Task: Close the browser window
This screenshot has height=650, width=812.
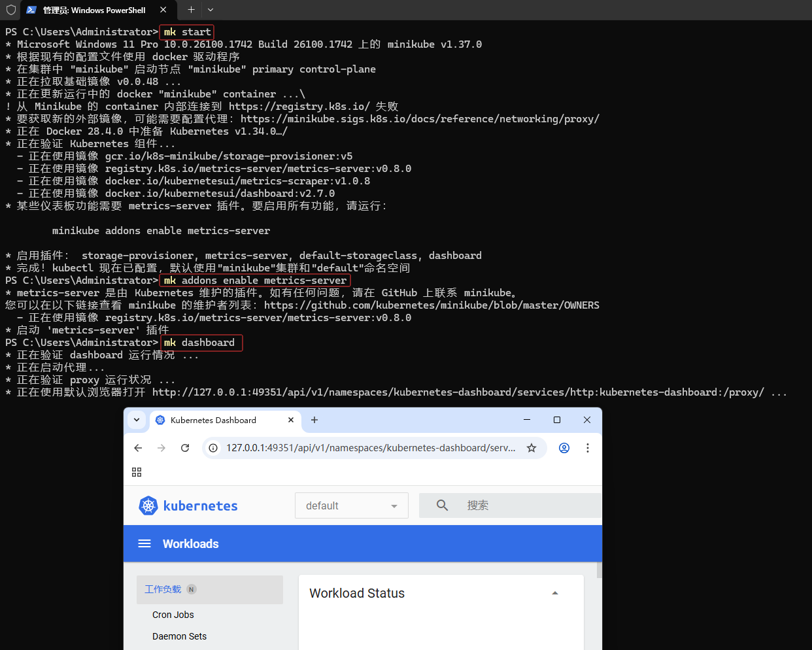Action: [x=587, y=420]
